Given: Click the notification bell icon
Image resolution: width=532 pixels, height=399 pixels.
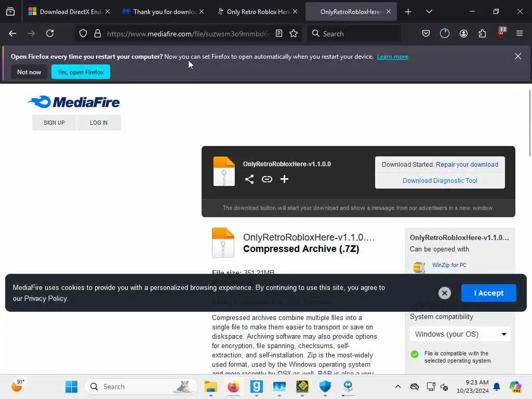Looking at the screenshot, I should coord(497,387).
